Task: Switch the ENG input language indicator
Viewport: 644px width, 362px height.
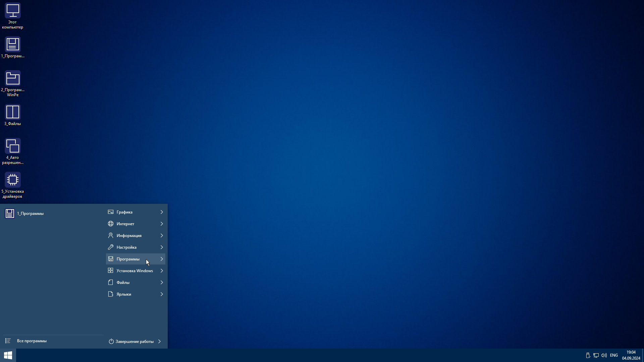Action: 614,355
